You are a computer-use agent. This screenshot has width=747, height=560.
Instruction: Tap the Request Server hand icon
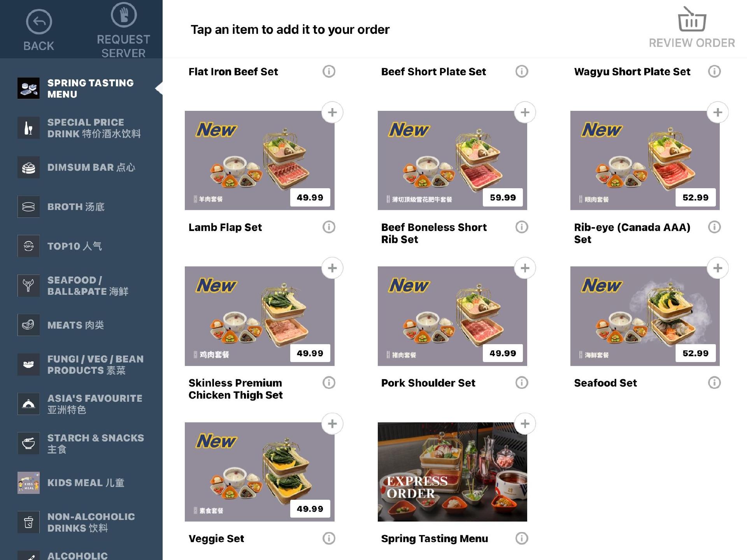pos(124,15)
